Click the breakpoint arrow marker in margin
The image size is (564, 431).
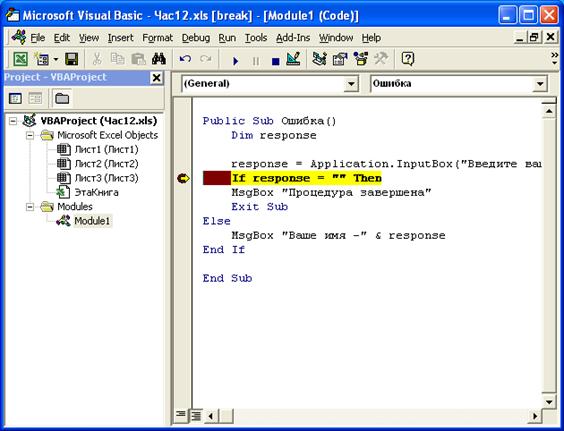pos(183,178)
